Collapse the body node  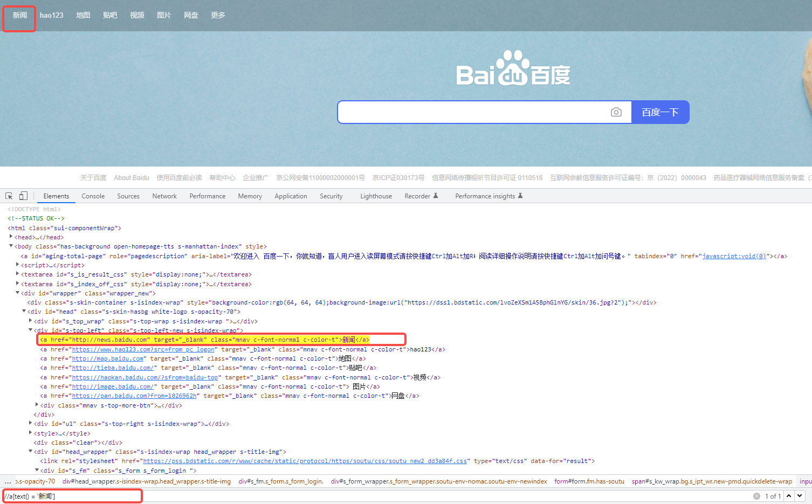(x=11, y=246)
